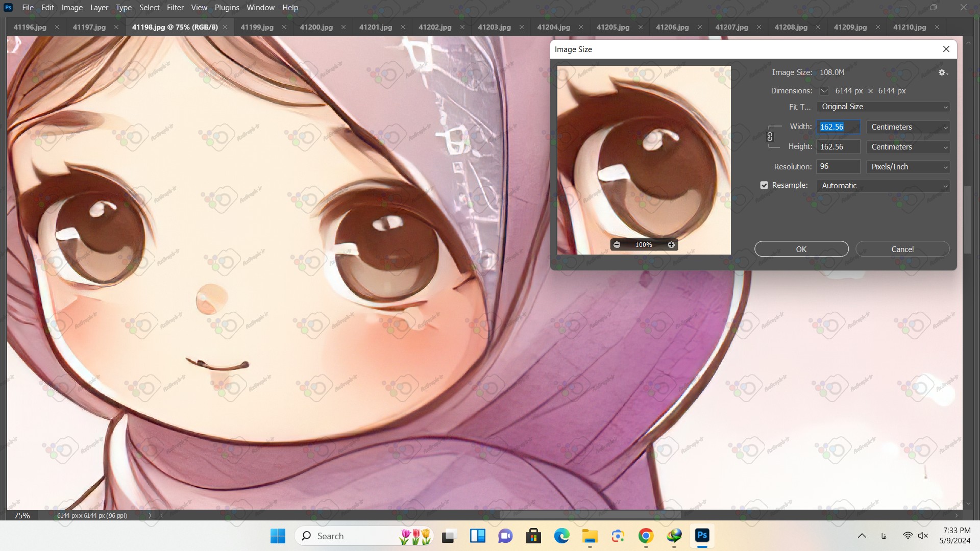
Task: Open the Fit To Original Size dropdown
Action: point(883,107)
